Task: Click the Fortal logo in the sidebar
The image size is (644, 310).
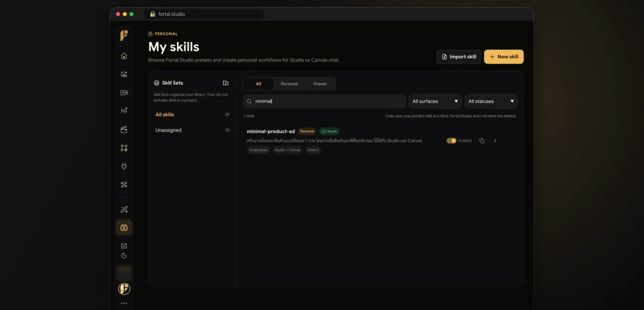Action: (x=124, y=35)
